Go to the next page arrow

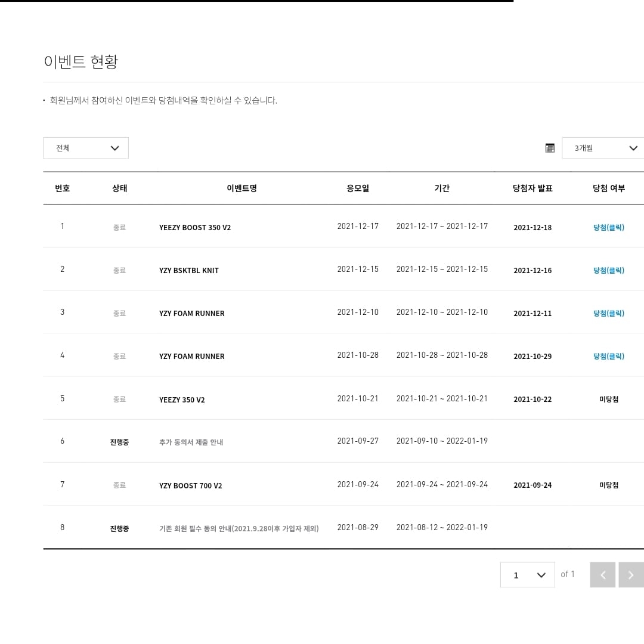coord(631,575)
